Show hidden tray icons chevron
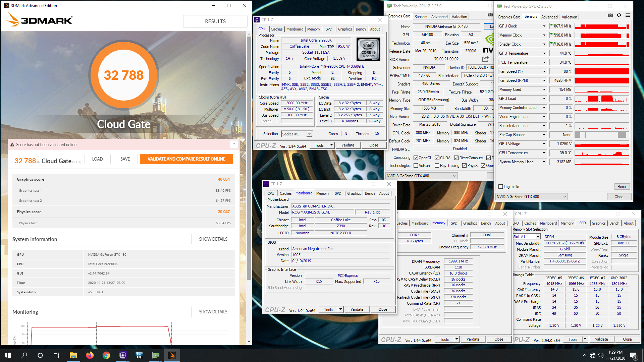Screen dimensions: 644x362 coord(584,355)
